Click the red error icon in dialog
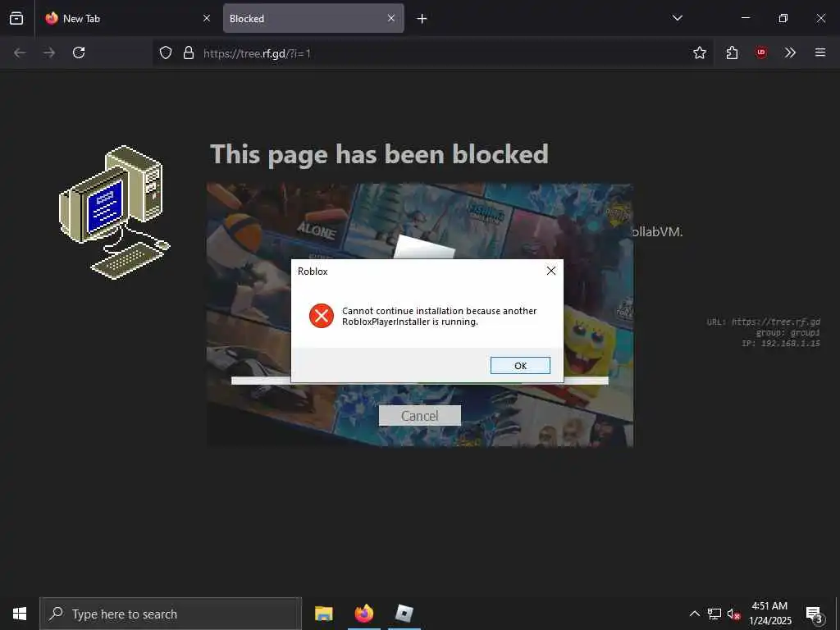The image size is (840, 630). click(x=322, y=316)
